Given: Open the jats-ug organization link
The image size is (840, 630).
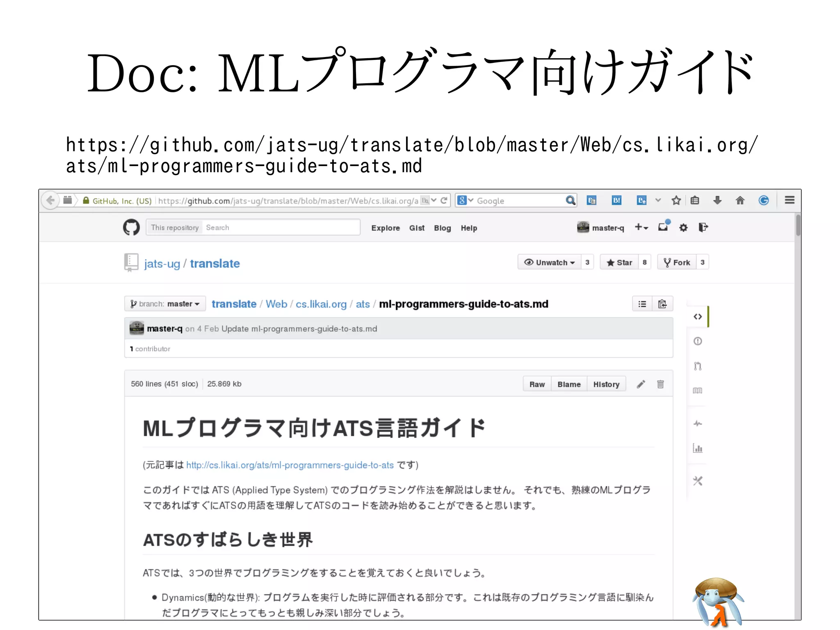Looking at the screenshot, I should [x=162, y=263].
